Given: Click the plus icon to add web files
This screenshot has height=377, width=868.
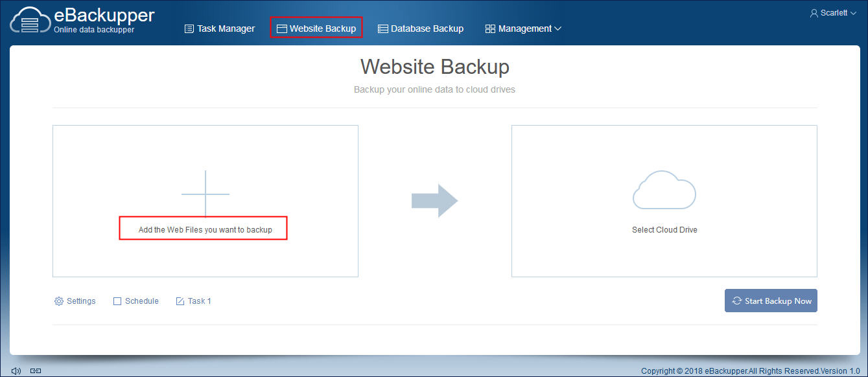Looking at the screenshot, I should point(205,194).
